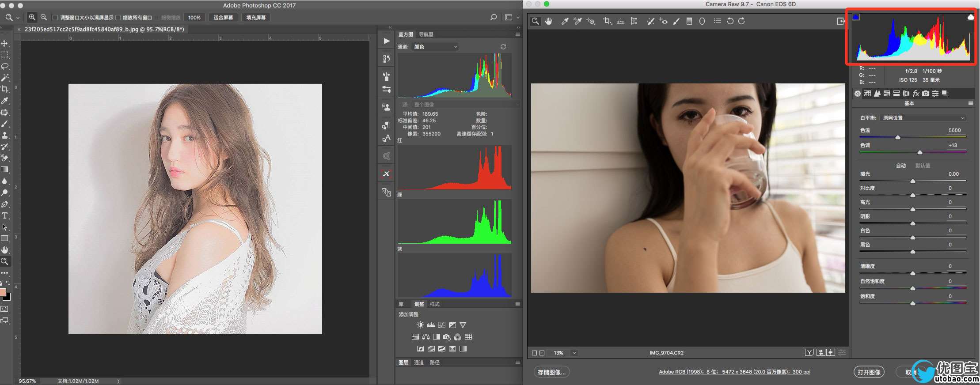Open the Tone Curve panel icon
980x385 pixels.
867,93
